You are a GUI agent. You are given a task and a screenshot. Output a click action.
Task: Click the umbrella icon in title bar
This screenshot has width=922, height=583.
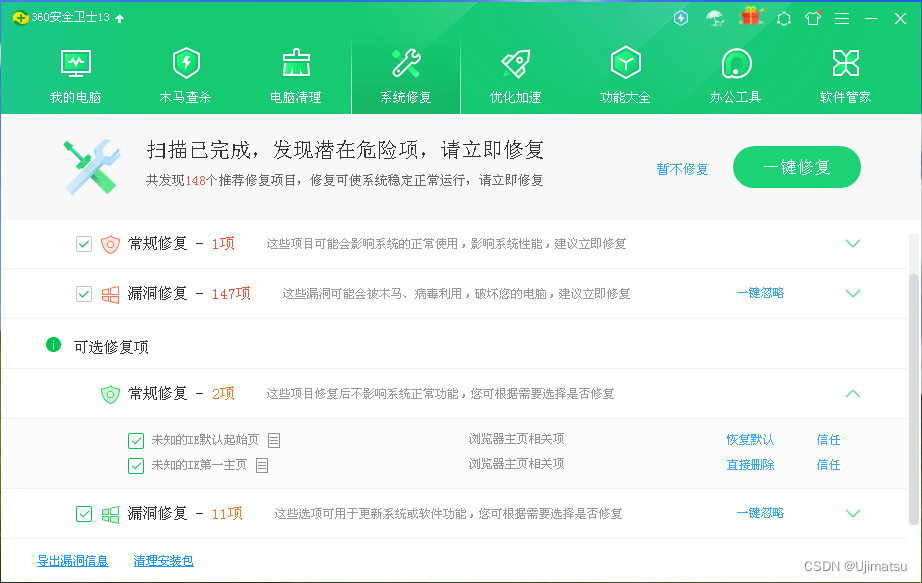[714, 18]
